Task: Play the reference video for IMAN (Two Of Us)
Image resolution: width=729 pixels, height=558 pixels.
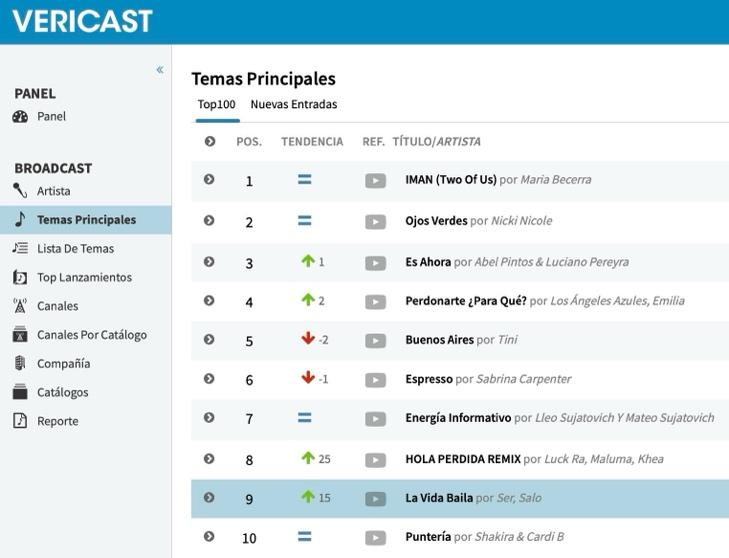Action: coord(375,181)
